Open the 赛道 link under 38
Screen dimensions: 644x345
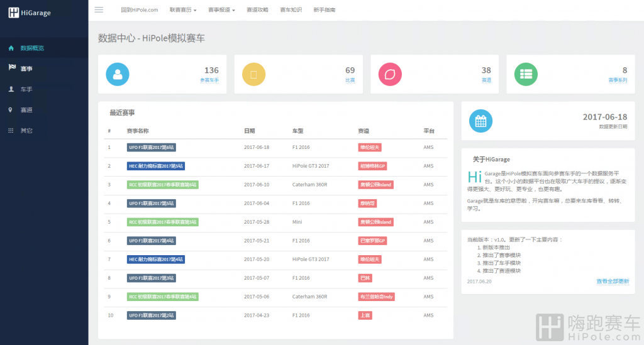click(486, 80)
